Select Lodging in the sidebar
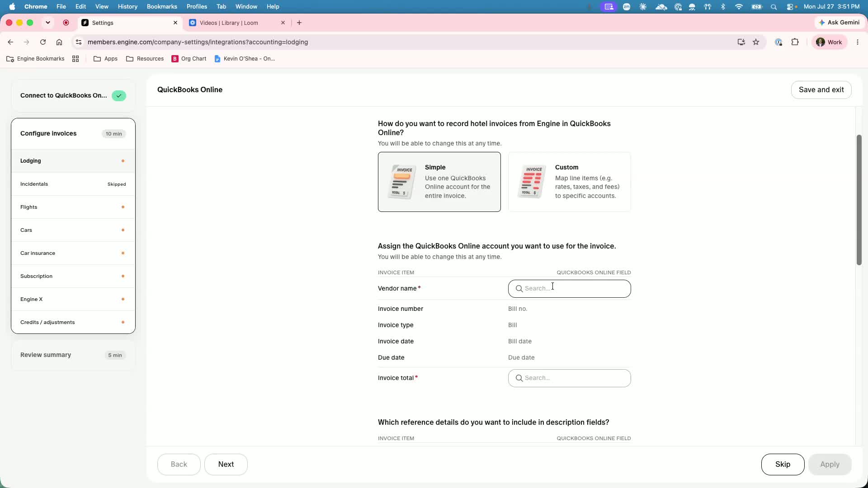 (73, 161)
